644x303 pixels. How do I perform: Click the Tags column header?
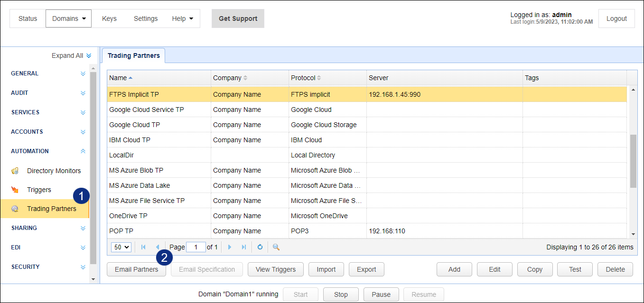point(575,78)
